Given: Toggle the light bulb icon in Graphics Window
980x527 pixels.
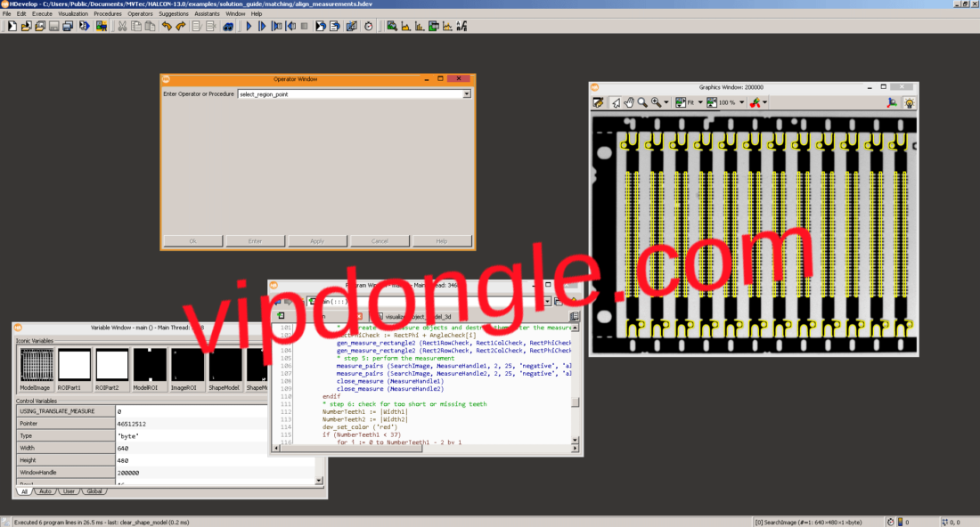Looking at the screenshot, I should [x=908, y=101].
